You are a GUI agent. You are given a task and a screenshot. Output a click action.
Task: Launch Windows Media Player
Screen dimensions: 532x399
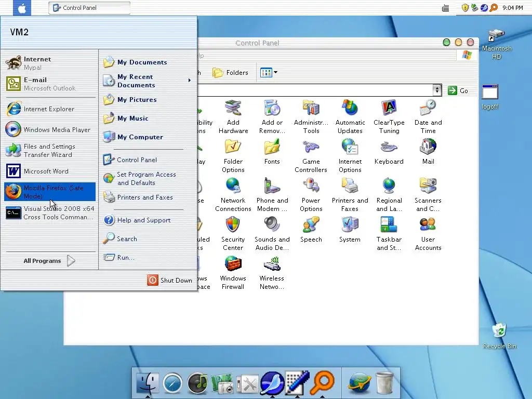pyautogui.click(x=50, y=129)
